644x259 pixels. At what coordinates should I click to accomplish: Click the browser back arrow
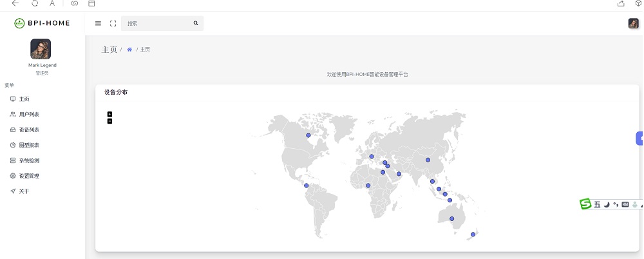(x=15, y=3)
